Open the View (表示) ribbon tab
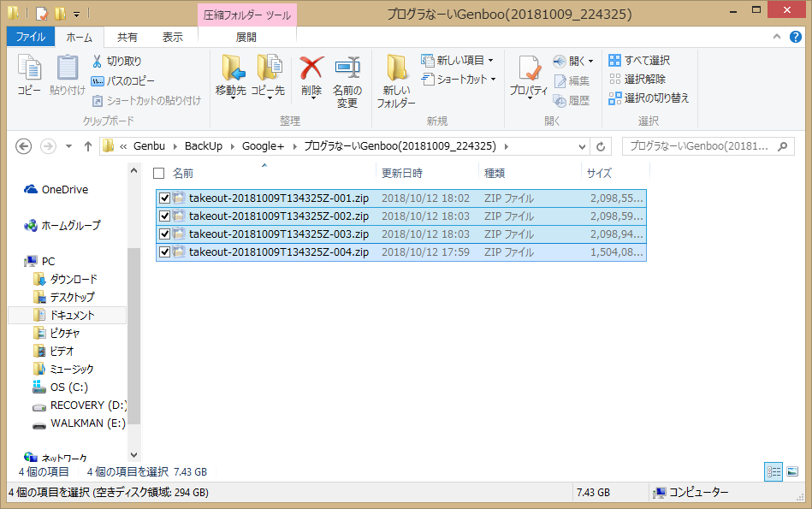 (173, 38)
